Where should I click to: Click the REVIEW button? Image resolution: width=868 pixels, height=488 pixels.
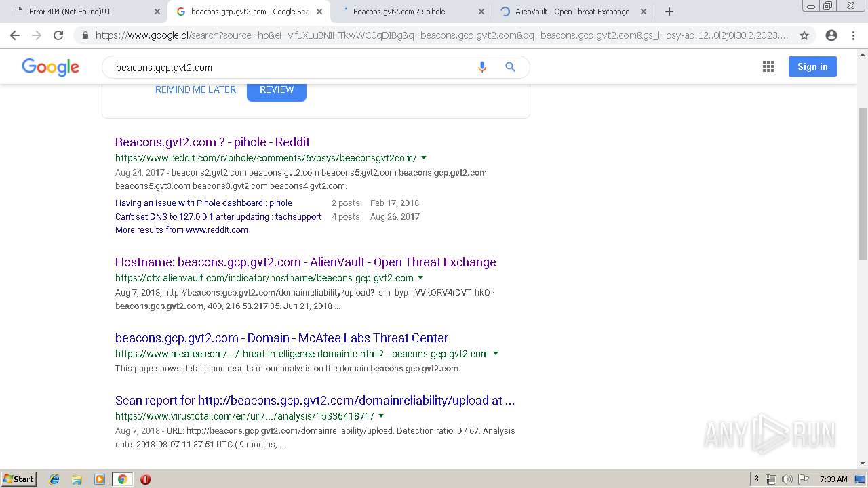(x=277, y=90)
